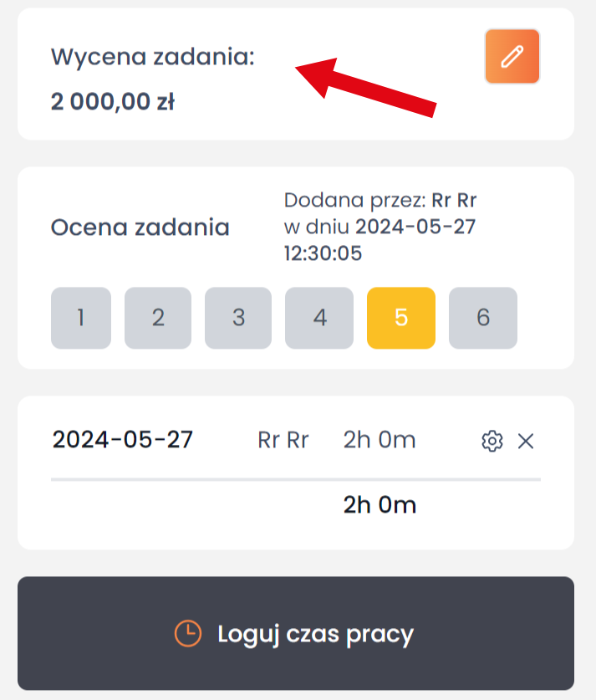This screenshot has height=700, width=596.
Task: Select rating 1 for the task
Action: coord(81,318)
